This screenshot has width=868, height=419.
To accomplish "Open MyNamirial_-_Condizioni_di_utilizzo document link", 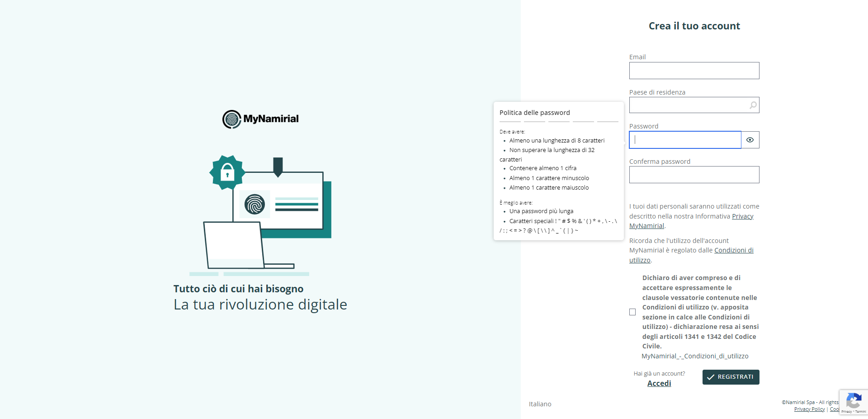I will (695, 356).
